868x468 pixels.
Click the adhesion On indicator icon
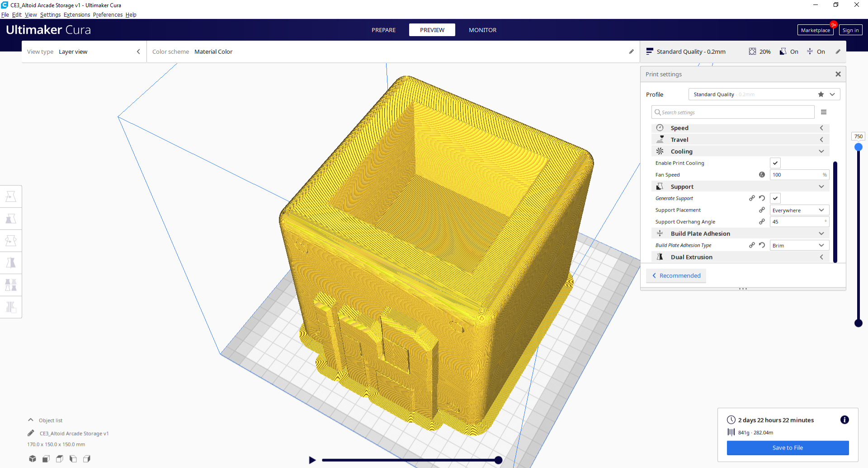[x=810, y=51]
